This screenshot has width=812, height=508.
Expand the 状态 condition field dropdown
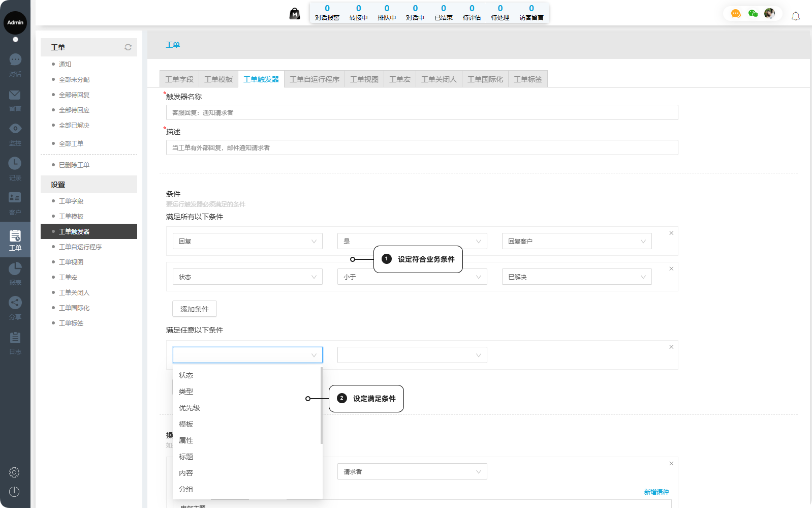point(247,277)
